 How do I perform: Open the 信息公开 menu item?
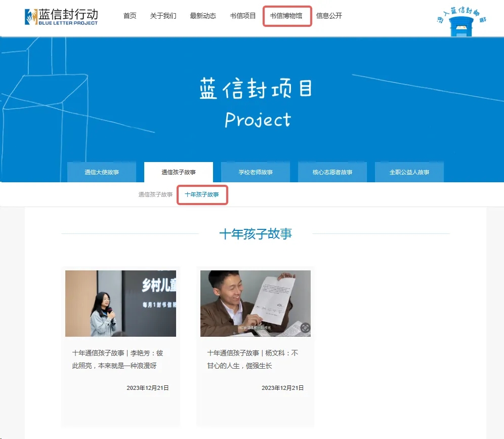[329, 16]
